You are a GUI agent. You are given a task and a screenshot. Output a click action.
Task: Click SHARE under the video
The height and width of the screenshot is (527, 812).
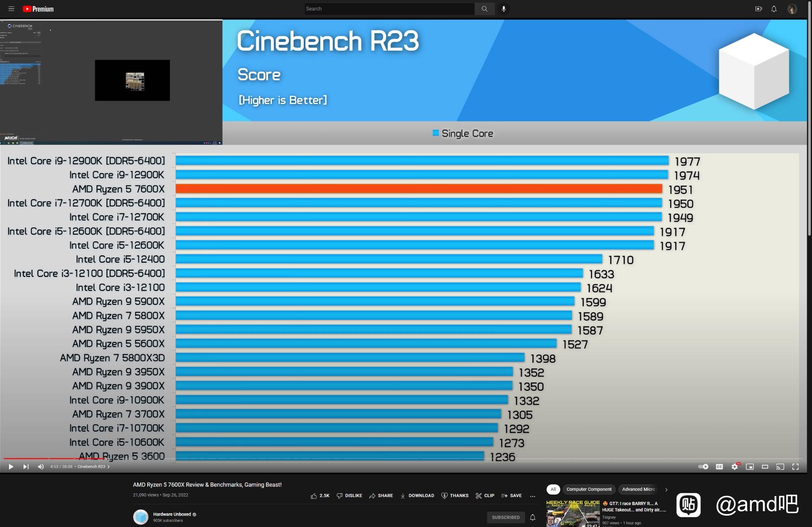pos(381,496)
